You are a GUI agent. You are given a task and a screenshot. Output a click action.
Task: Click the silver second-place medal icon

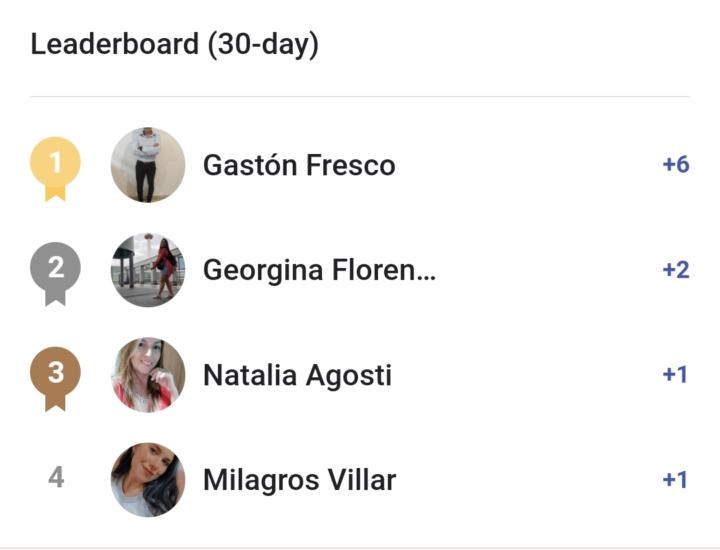point(56,271)
